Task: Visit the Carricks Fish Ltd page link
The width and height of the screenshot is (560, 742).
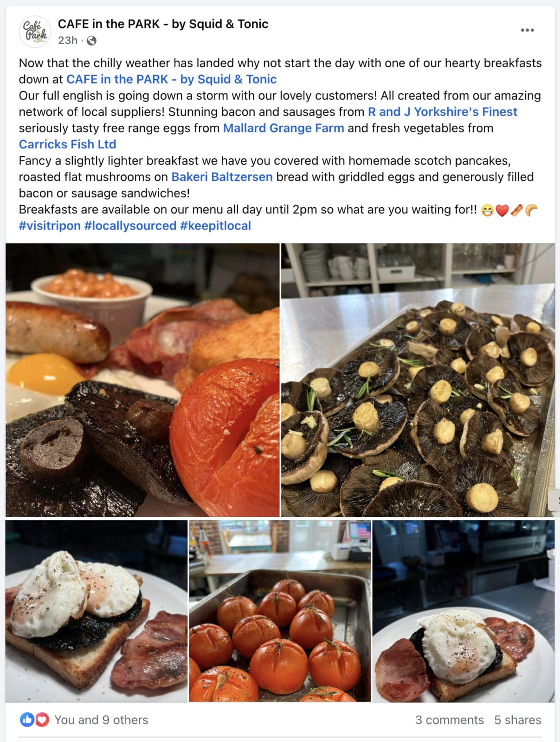Action: 67,144
